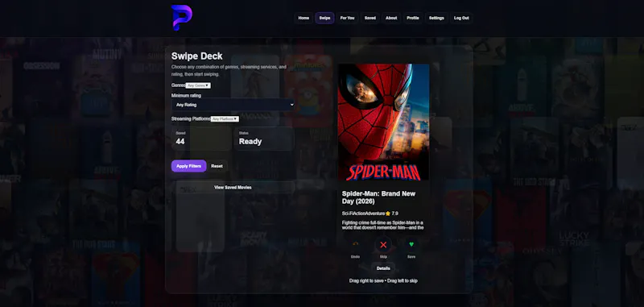
Task: Open Settings from the navigation
Action: pos(436,18)
